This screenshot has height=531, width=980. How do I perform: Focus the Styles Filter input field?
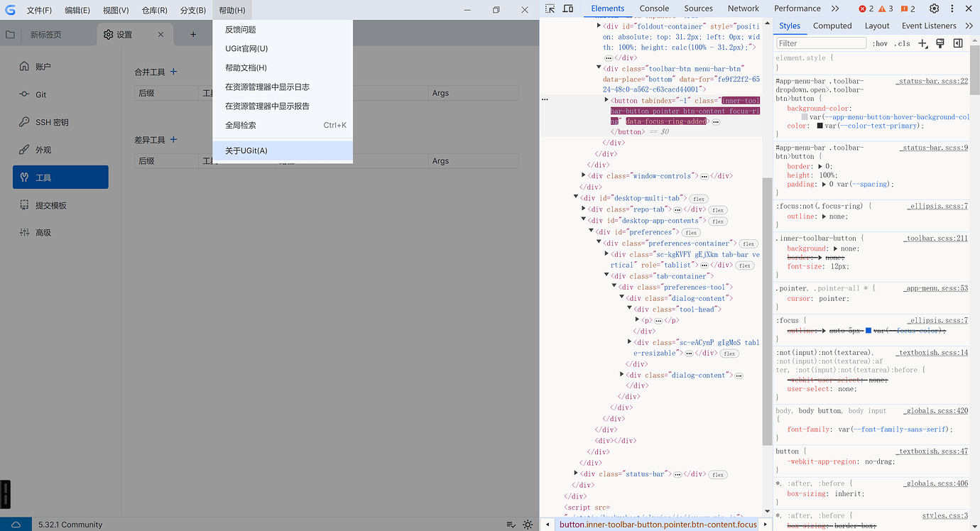(x=821, y=43)
